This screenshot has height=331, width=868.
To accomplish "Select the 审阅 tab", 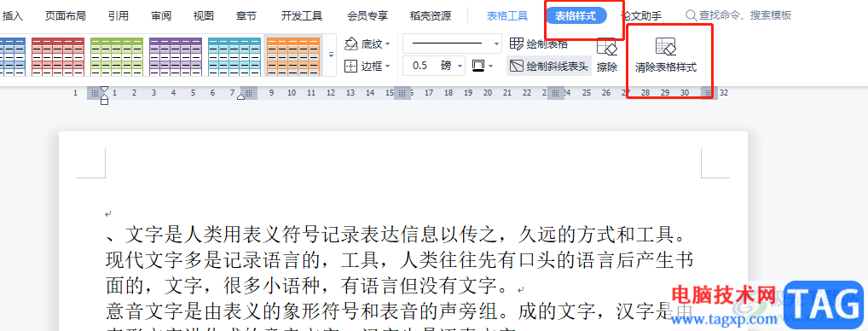I will [x=161, y=16].
